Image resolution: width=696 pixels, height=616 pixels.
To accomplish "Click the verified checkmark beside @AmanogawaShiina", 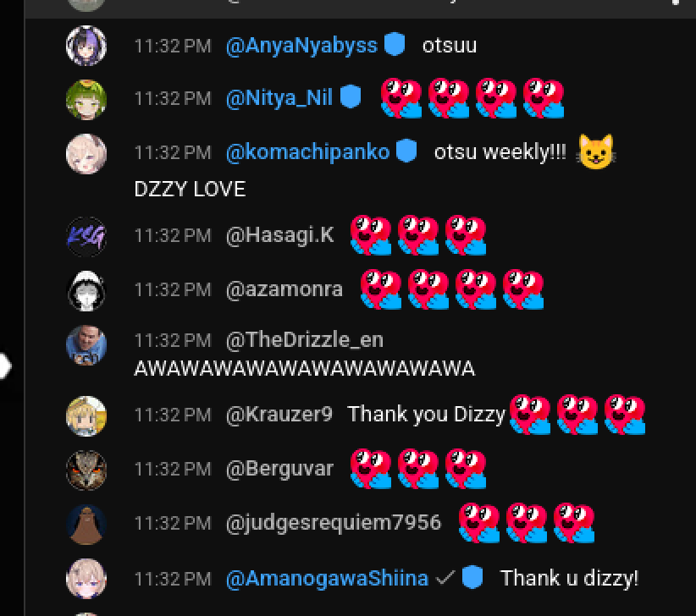I will [x=445, y=577].
